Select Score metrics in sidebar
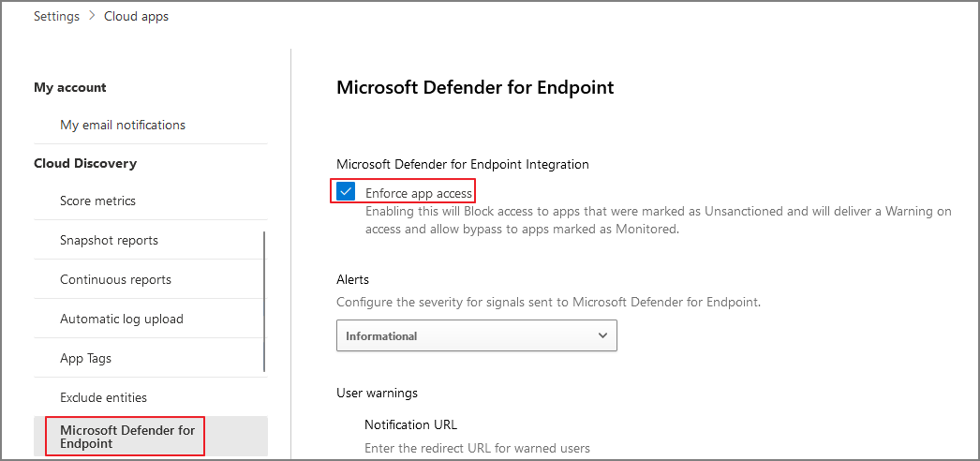This screenshot has height=461, width=980. pyautogui.click(x=97, y=201)
